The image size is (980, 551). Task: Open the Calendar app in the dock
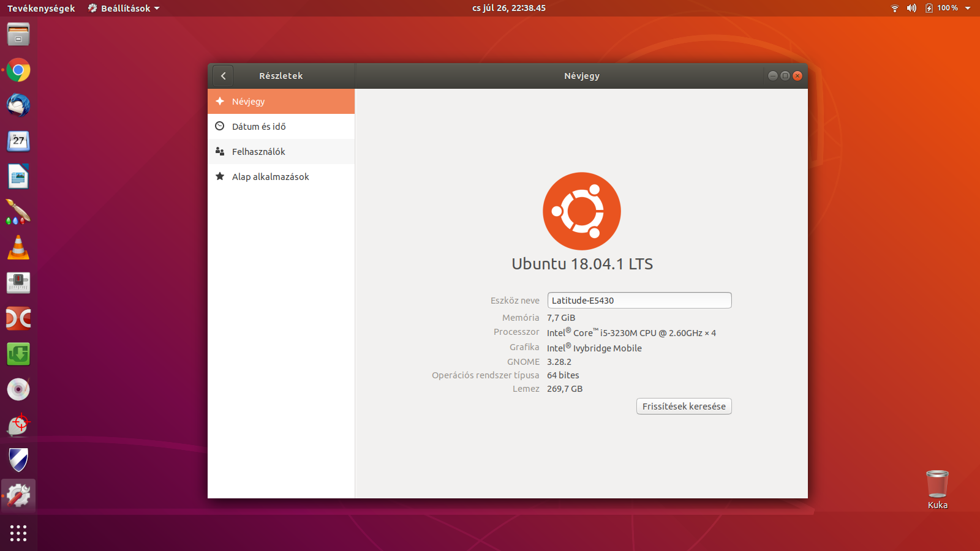pos(18,141)
